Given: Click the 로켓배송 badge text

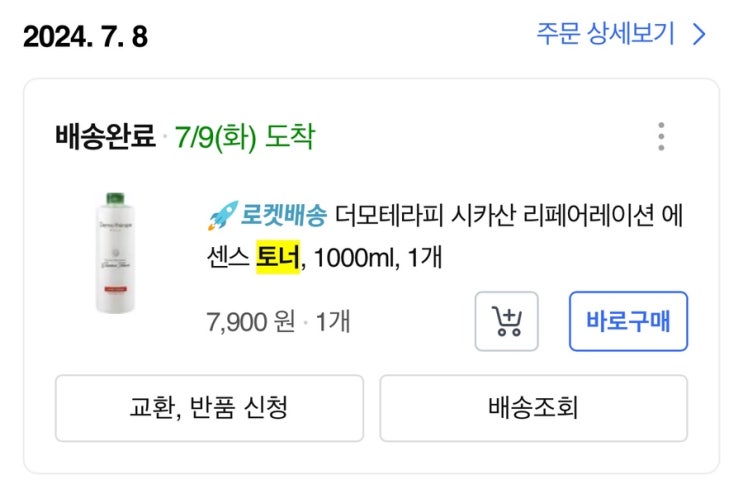Looking at the screenshot, I should point(282,215).
